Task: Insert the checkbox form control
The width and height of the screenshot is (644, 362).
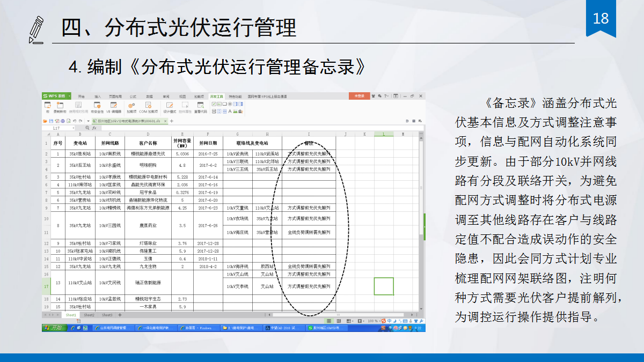Action: pyautogui.click(x=214, y=104)
